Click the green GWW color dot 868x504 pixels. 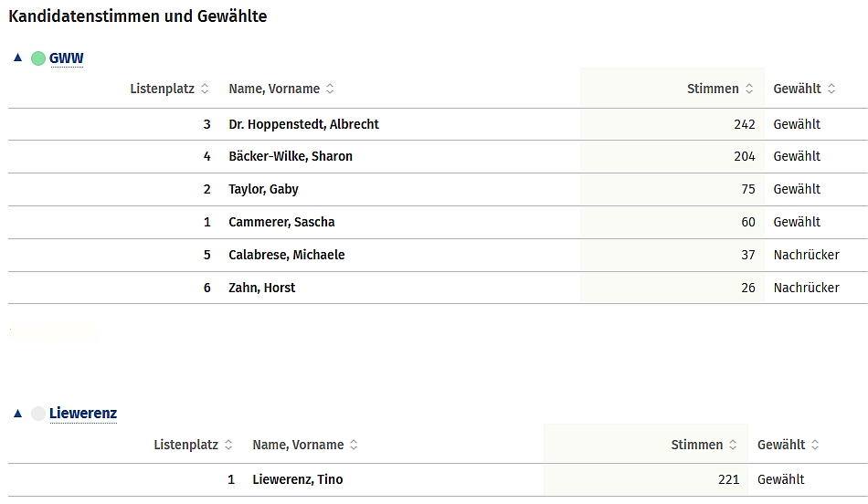(x=38, y=58)
